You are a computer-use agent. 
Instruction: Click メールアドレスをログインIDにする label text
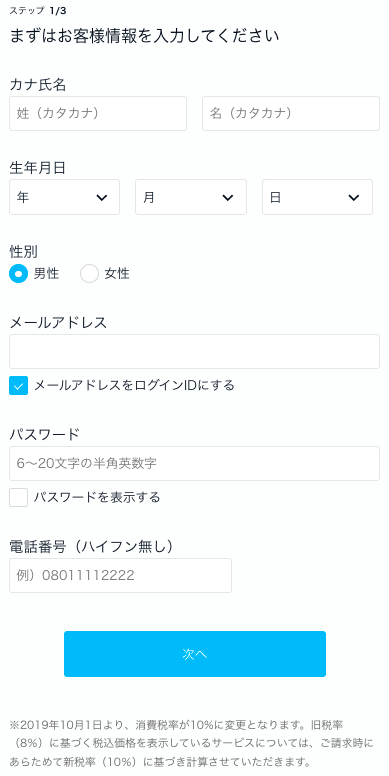(x=134, y=386)
